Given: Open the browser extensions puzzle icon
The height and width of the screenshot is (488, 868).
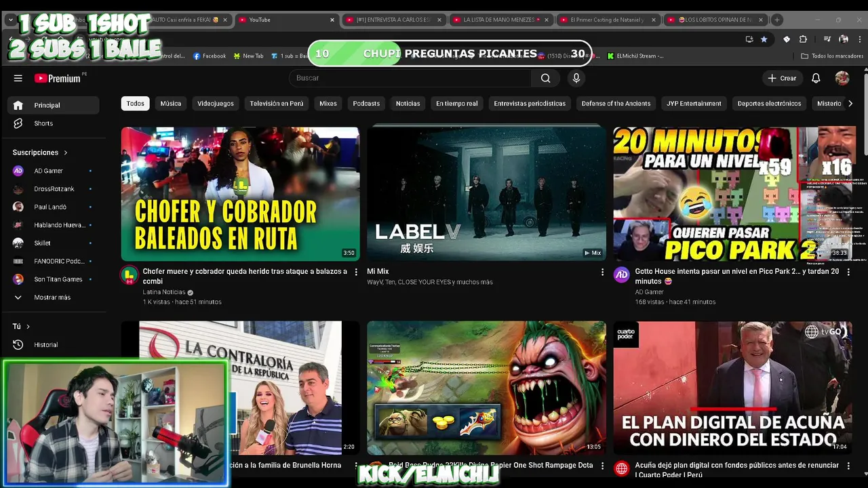Looking at the screenshot, I should (x=803, y=39).
